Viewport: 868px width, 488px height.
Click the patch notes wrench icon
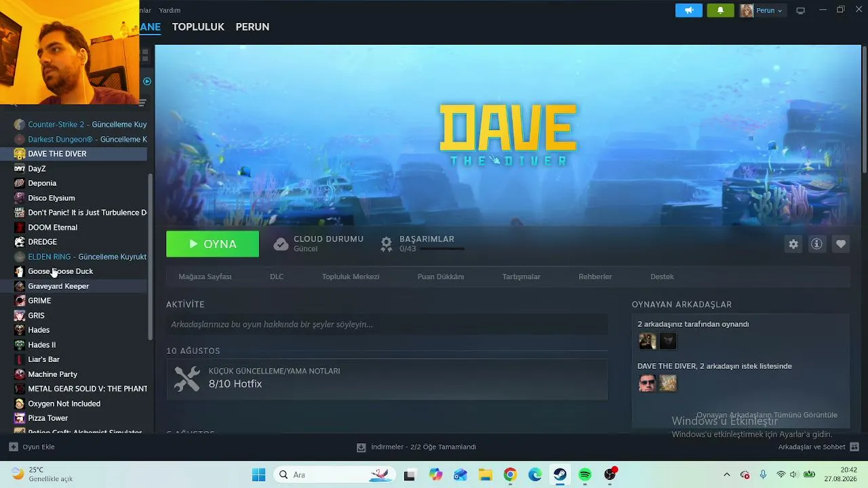pyautogui.click(x=187, y=379)
